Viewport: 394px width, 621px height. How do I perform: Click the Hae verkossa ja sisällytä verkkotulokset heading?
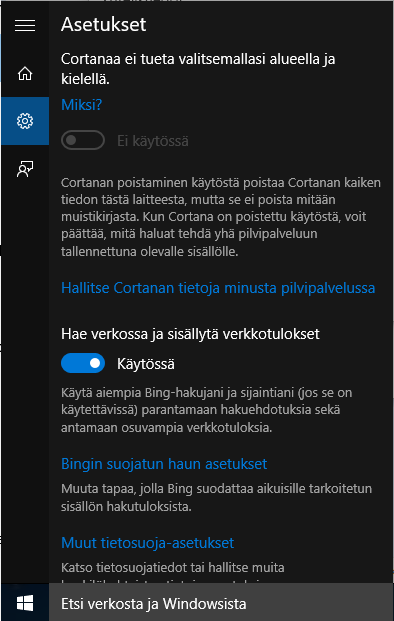190,334
